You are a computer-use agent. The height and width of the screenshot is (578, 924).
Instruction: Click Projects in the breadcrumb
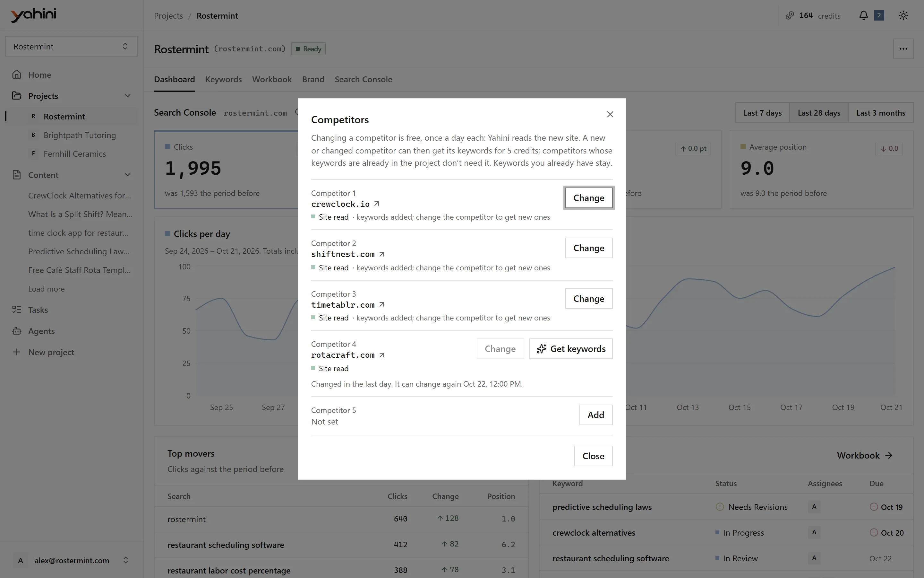click(x=168, y=16)
